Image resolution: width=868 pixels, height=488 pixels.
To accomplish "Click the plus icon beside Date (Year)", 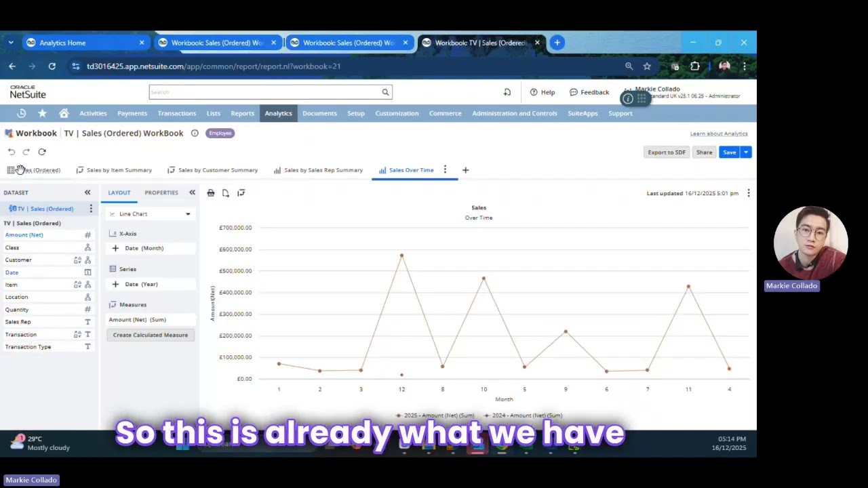I will tap(115, 284).
